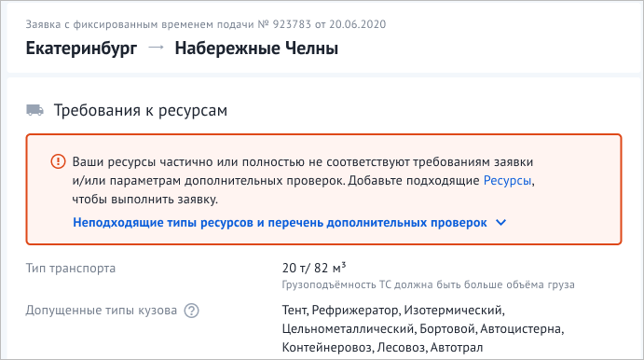Expand Неподходящие типы ресурсов и перечень дополнительных проверок

(x=280, y=223)
